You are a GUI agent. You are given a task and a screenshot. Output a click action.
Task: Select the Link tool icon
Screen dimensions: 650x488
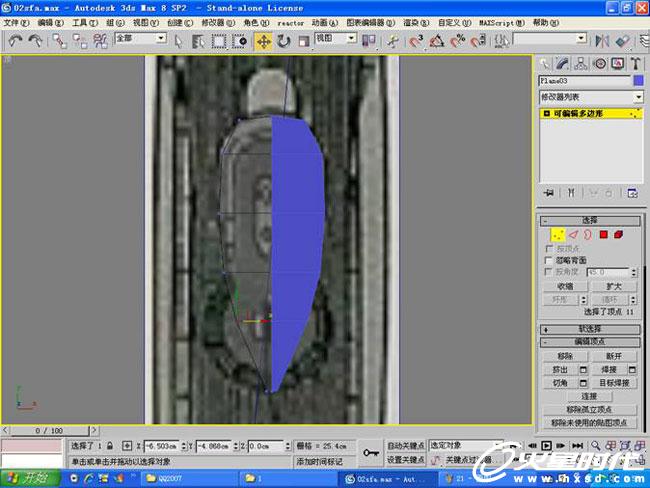point(59,41)
